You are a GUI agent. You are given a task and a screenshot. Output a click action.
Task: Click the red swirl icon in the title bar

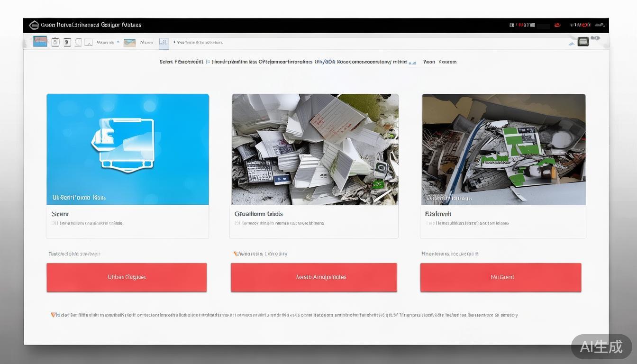click(557, 25)
